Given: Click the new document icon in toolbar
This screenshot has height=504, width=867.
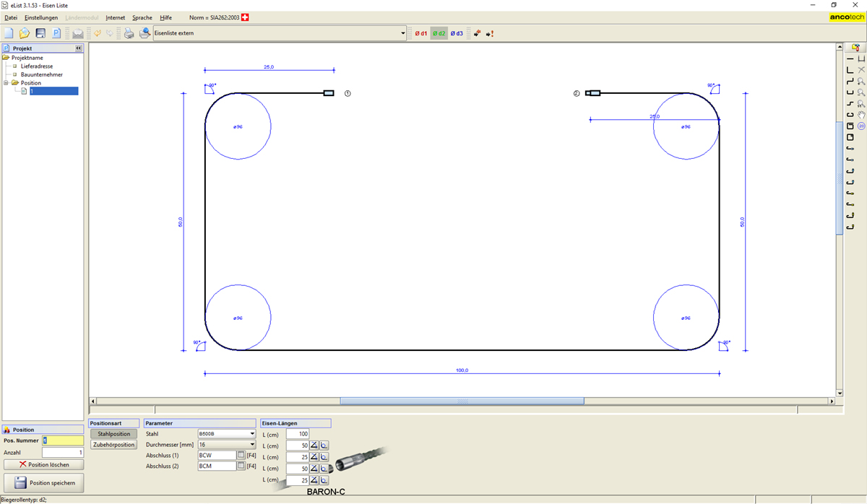Looking at the screenshot, I should 9,33.
